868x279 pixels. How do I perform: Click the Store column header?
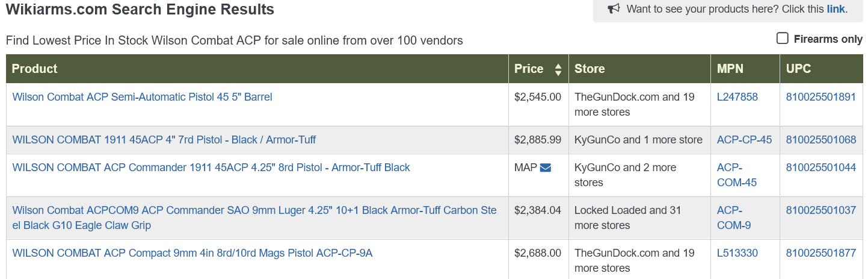point(589,69)
